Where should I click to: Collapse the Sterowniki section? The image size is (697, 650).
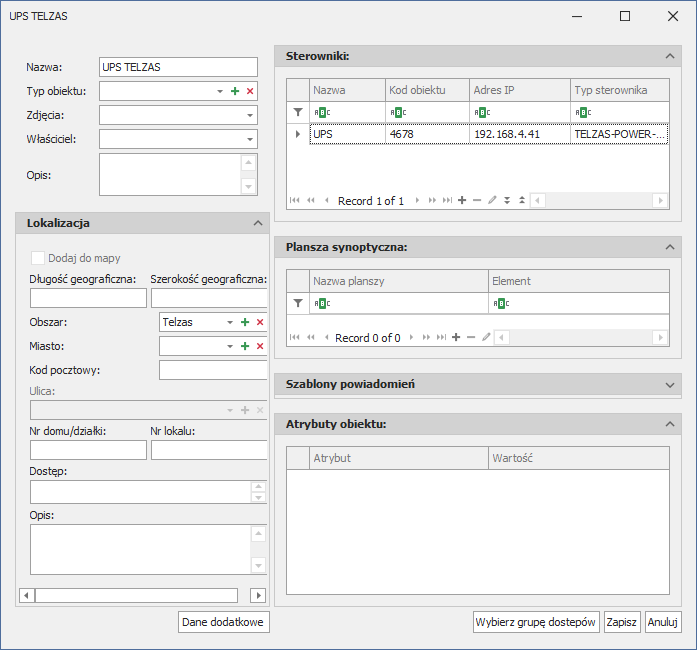coord(670,56)
